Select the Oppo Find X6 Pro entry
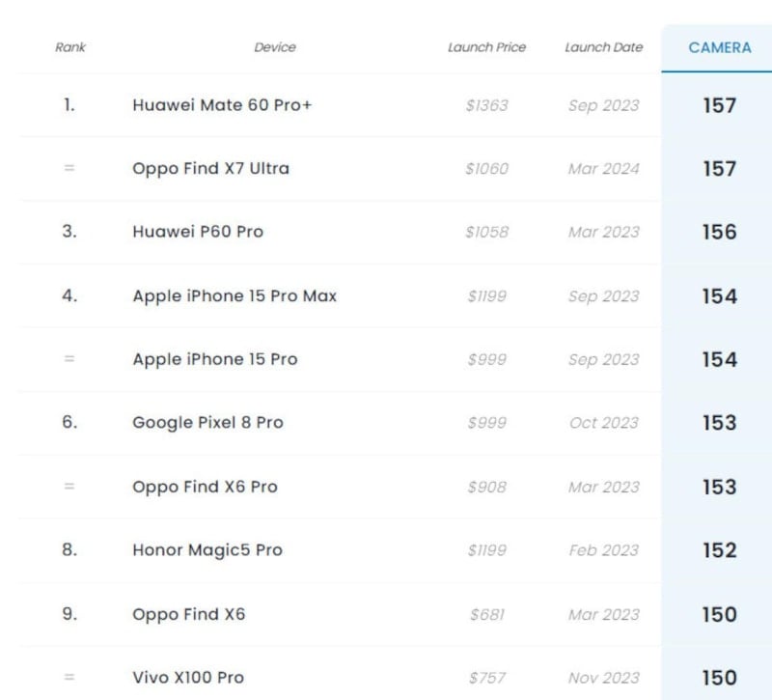 pyautogui.click(x=205, y=487)
